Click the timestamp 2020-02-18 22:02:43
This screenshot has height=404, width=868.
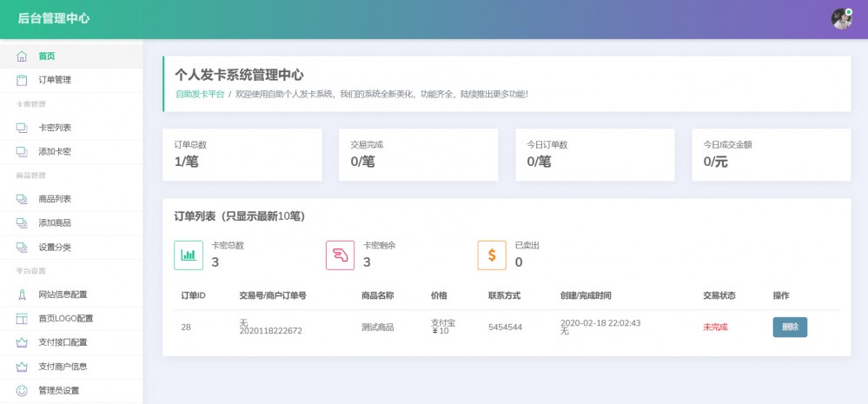pyautogui.click(x=600, y=323)
